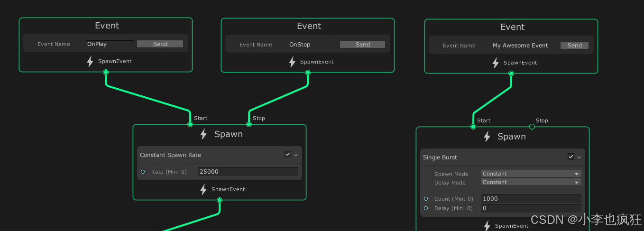Toggle Single Burst block checkbox
The height and width of the screenshot is (231, 644).
[x=571, y=157]
